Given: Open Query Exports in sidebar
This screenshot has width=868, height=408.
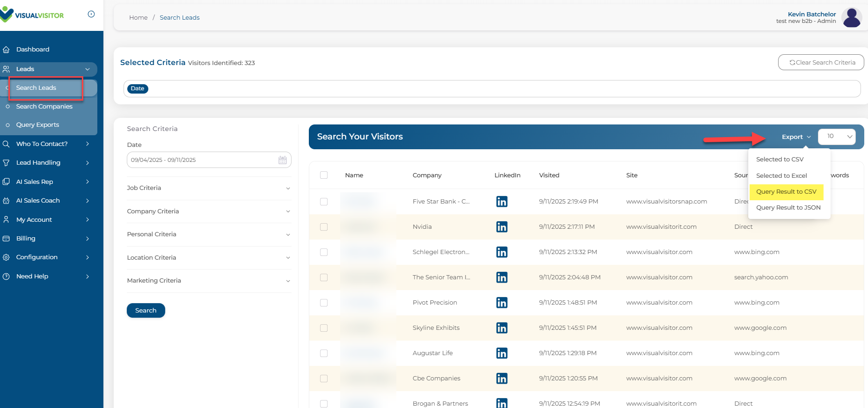Looking at the screenshot, I should [x=37, y=125].
